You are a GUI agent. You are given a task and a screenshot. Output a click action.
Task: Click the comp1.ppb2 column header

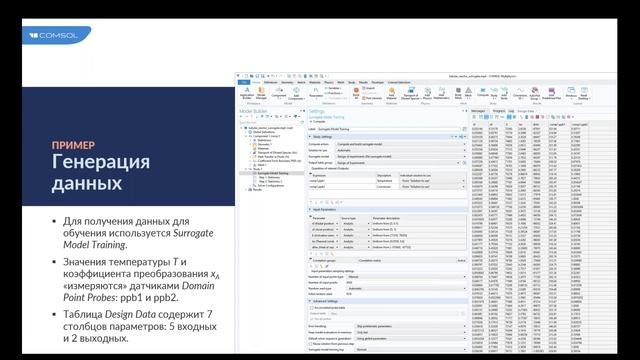(x=579, y=124)
